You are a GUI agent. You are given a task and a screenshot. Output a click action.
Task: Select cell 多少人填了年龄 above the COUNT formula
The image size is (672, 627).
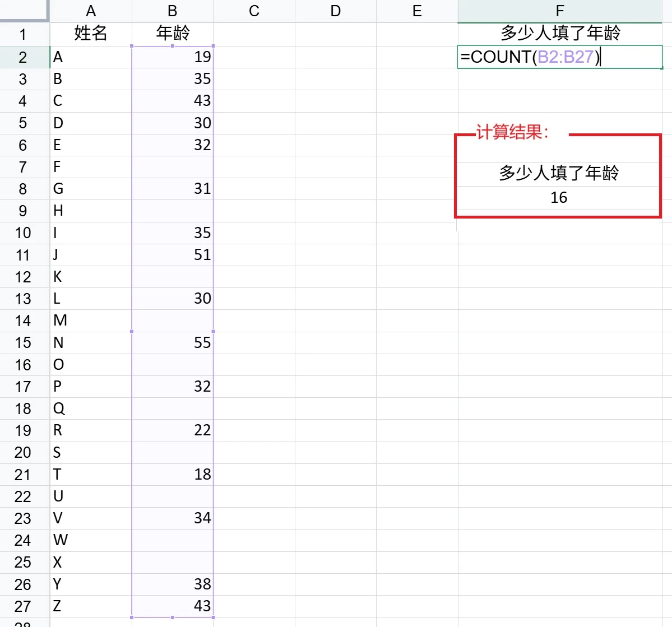click(560, 34)
